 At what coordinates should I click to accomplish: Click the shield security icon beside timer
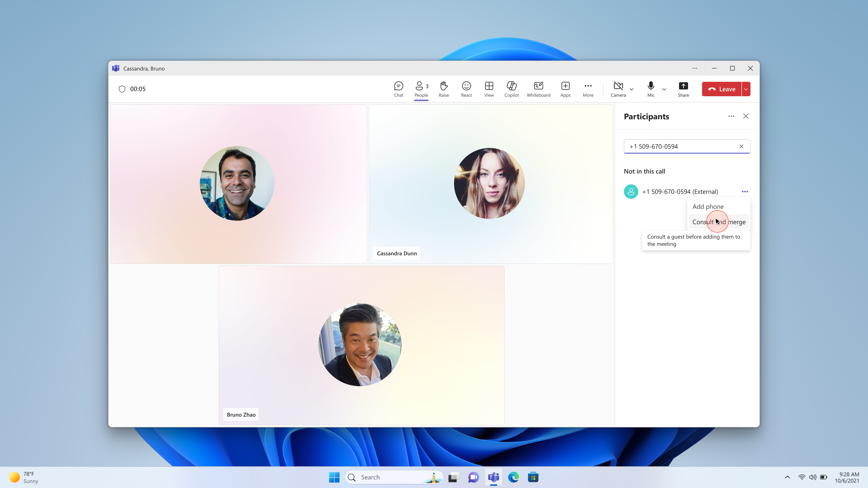[122, 89]
